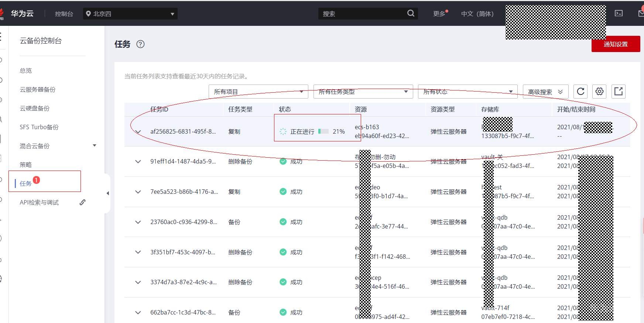The height and width of the screenshot is (323, 644).
Task: Click vault ID 133087b5-f9c7-4f...
Action: coord(507,136)
